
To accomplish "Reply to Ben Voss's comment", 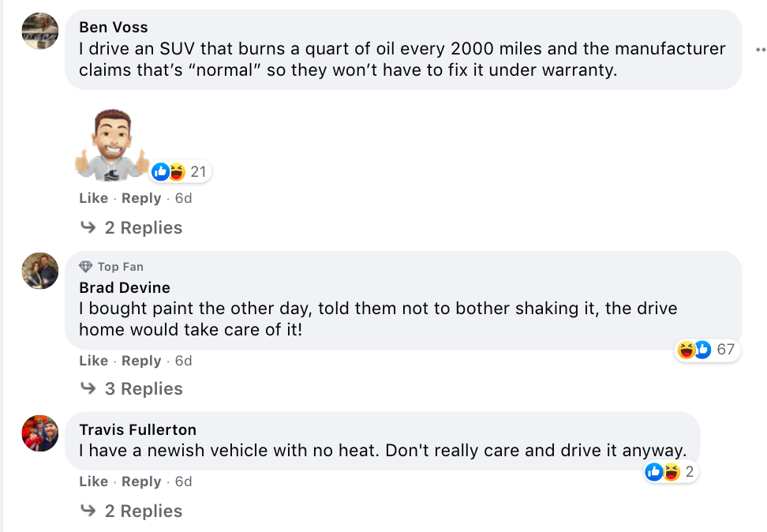I will [x=141, y=198].
